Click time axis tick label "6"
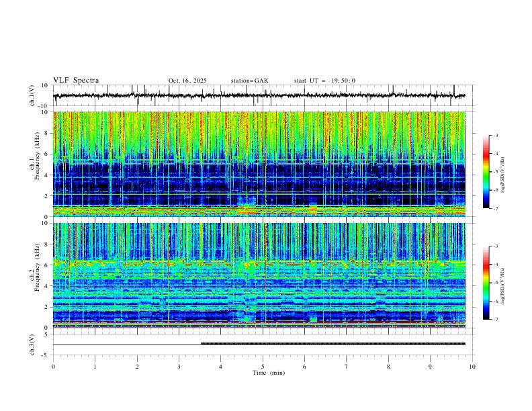The width and height of the screenshot is (532, 411). point(304,367)
